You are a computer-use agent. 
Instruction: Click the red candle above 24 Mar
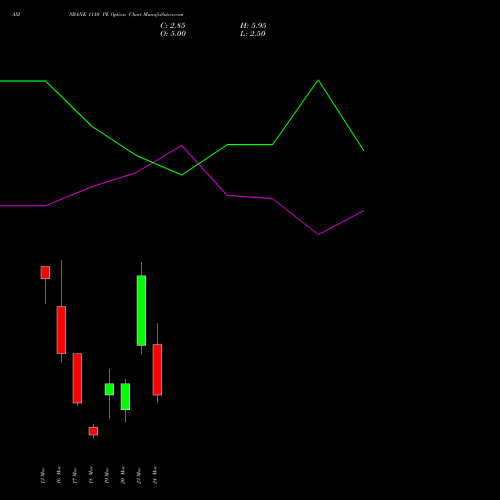click(157, 370)
